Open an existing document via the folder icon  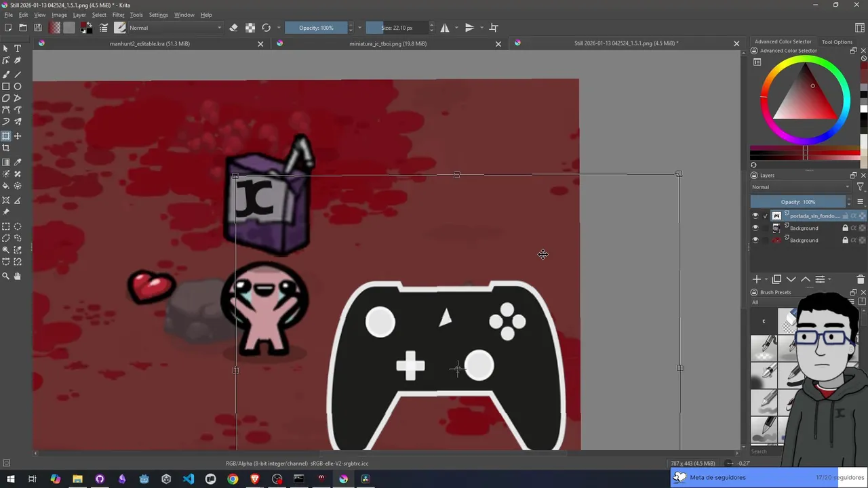point(22,28)
